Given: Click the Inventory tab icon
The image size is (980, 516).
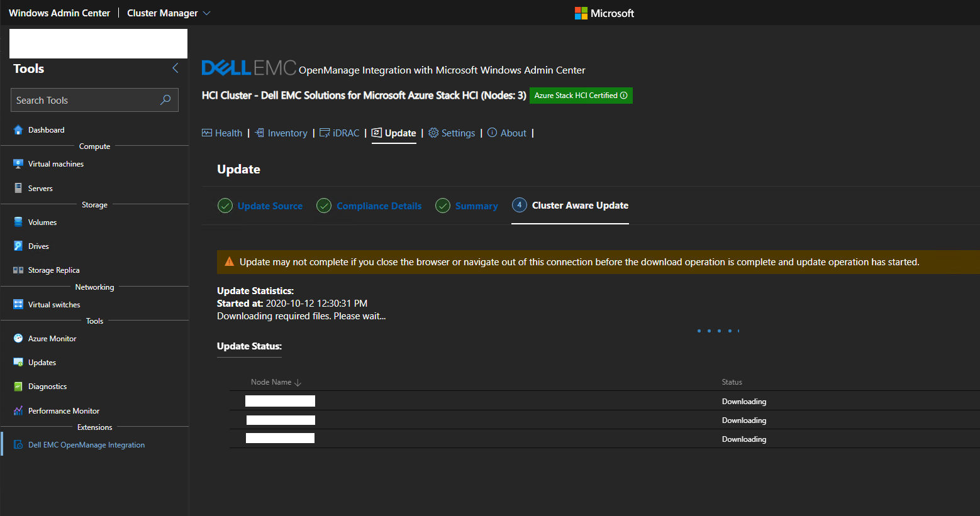Looking at the screenshot, I should 259,133.
